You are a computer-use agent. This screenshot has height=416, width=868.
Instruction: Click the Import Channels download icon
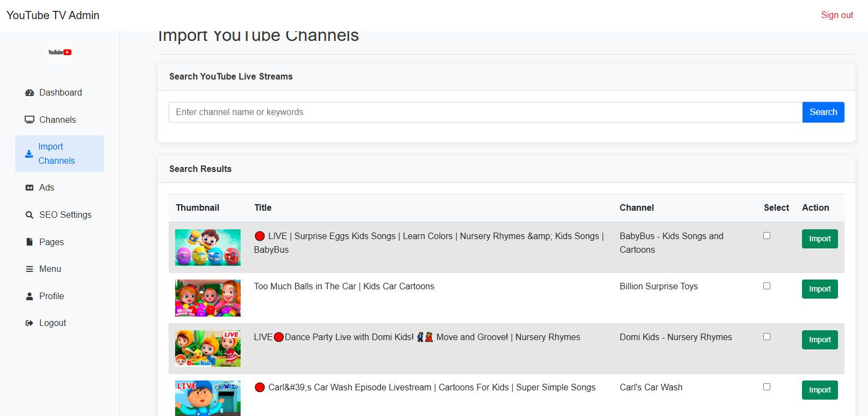[x=29, y=154]
